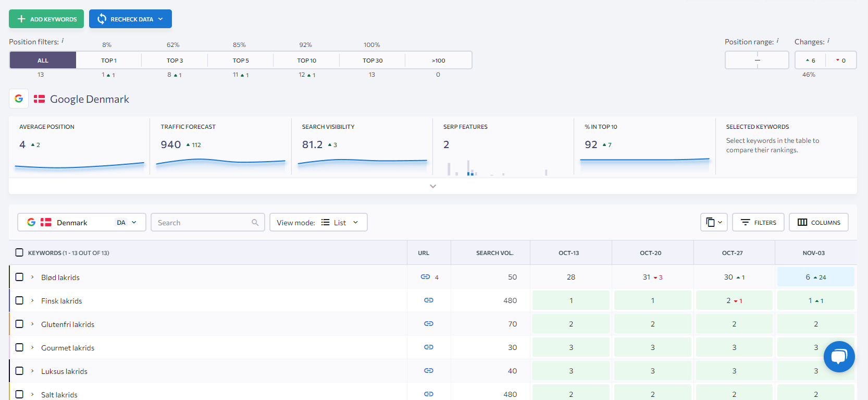Click the Google logo icon beside Google Denmark

(x=19, y=99)
